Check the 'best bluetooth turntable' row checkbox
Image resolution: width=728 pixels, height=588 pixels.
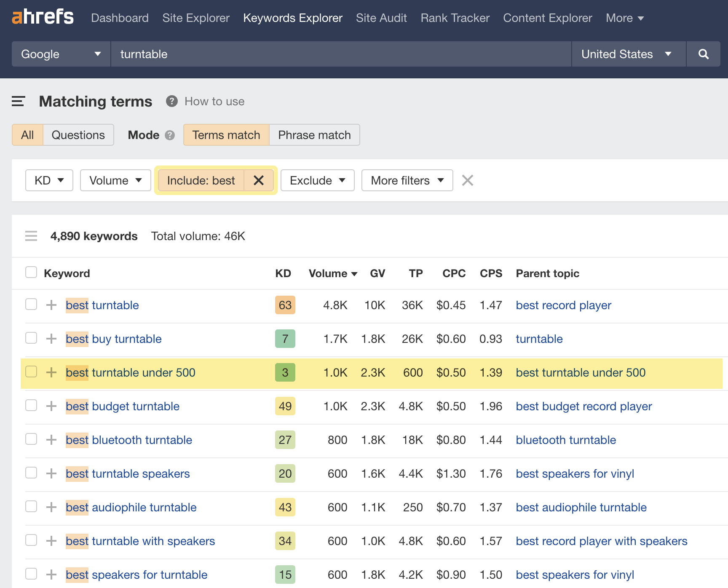coord(31,439)
